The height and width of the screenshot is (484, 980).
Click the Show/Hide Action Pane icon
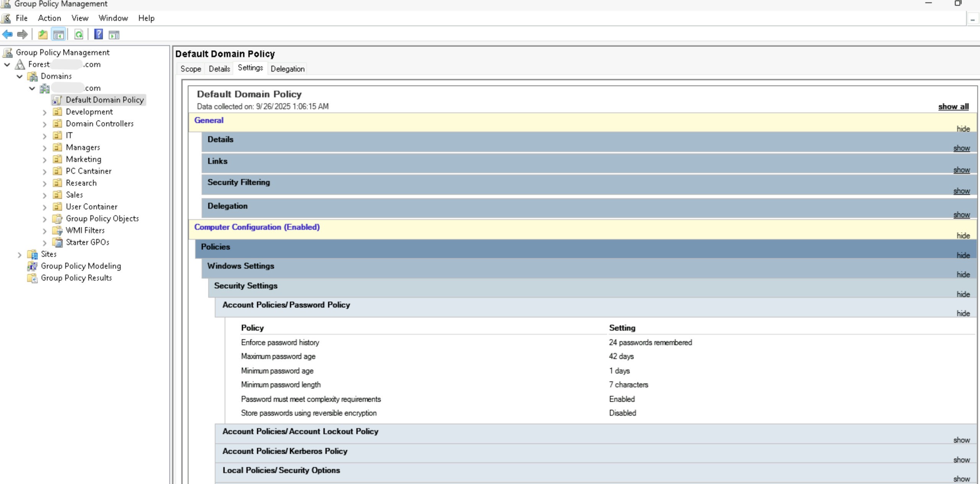(114, 34)
